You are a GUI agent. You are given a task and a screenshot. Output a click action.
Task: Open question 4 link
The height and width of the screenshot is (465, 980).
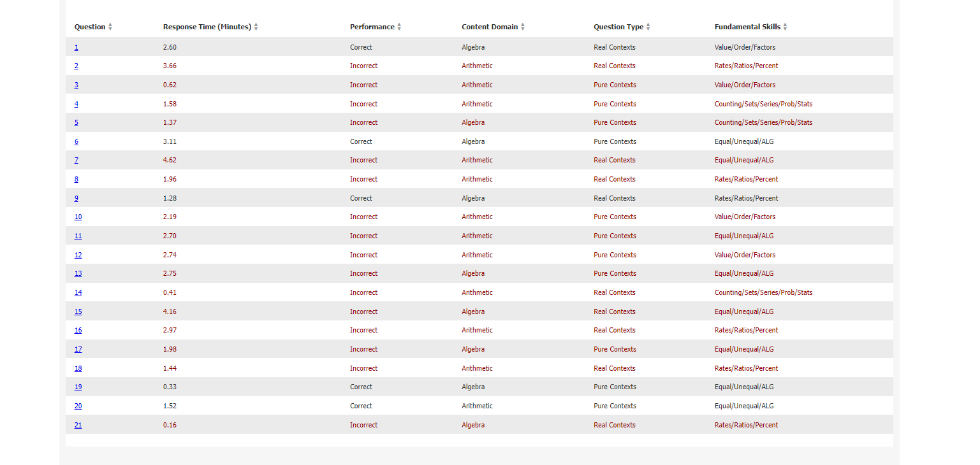pos(77,104)
